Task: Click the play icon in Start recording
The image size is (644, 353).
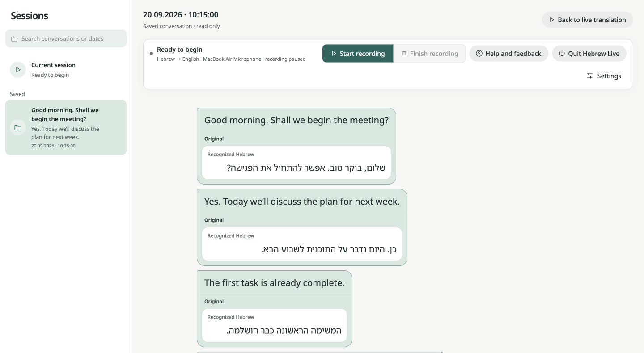Action: (334, 54)
